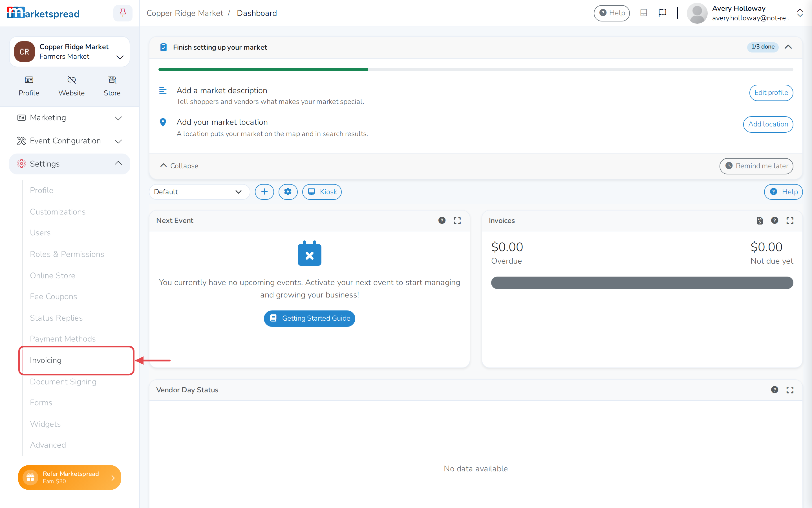This screenshot has height=508, width=812.
Task: Open Roles & Permissions settings
Action: pos(67,254)
